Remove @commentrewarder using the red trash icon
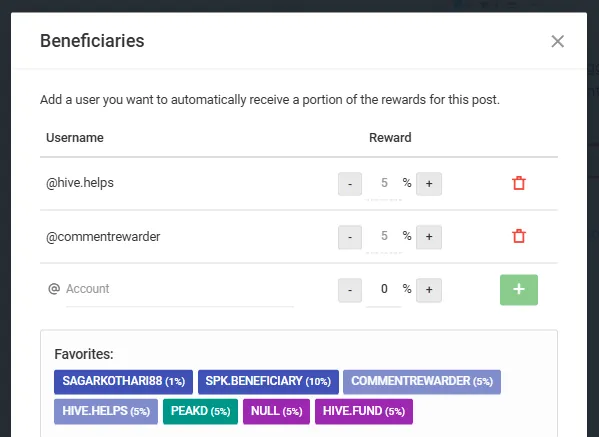 coord(519,236)
